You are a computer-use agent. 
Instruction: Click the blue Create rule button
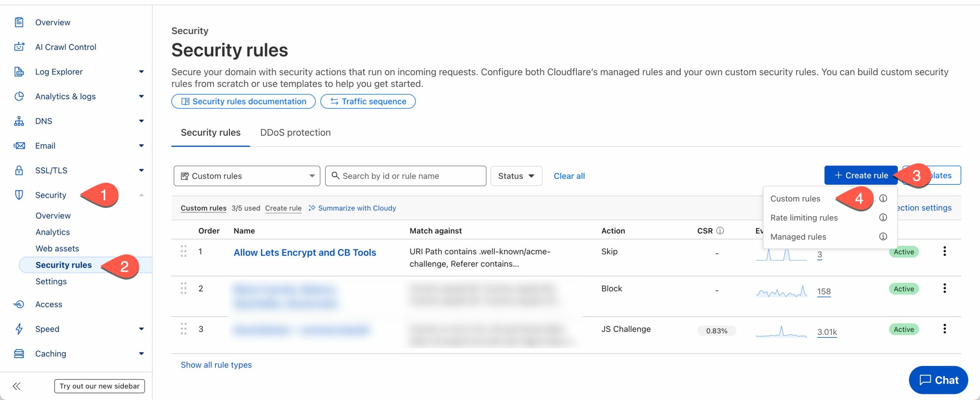pos(861,175)
